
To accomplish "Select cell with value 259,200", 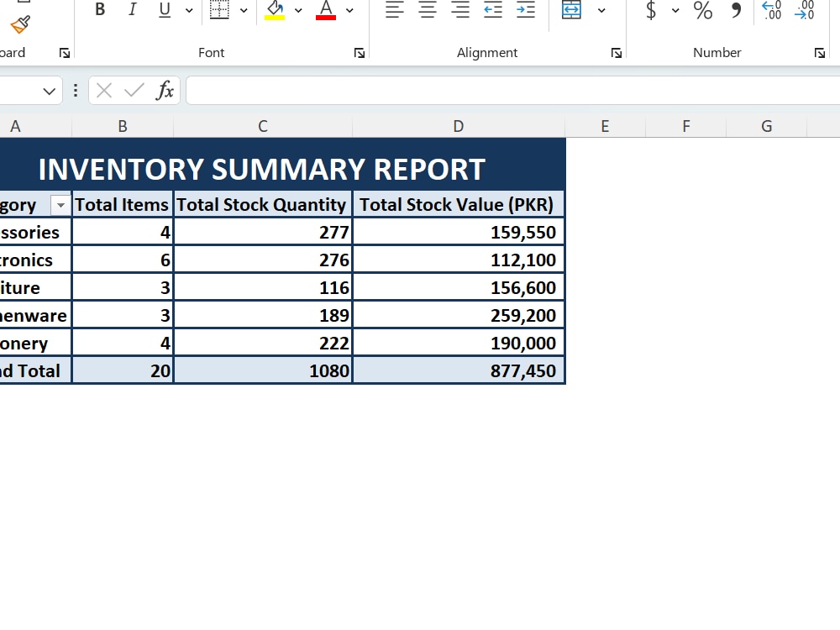I will click(x=459, y=316).
